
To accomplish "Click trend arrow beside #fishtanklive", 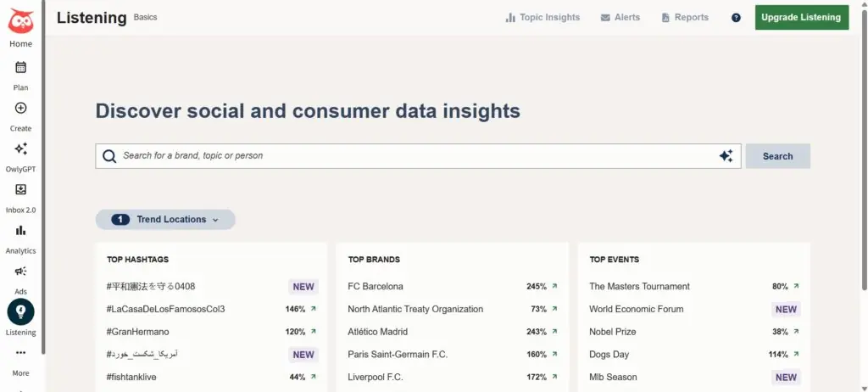I will [314, 377].
